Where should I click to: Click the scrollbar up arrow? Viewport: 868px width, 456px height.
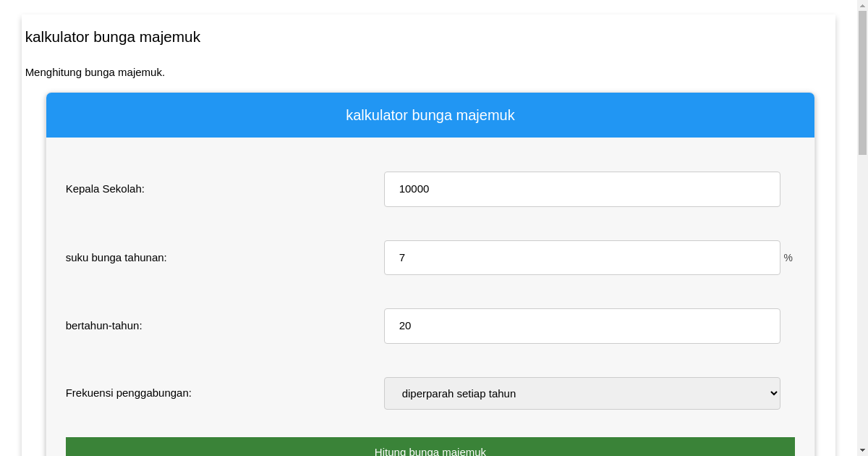tap(862, 6)
